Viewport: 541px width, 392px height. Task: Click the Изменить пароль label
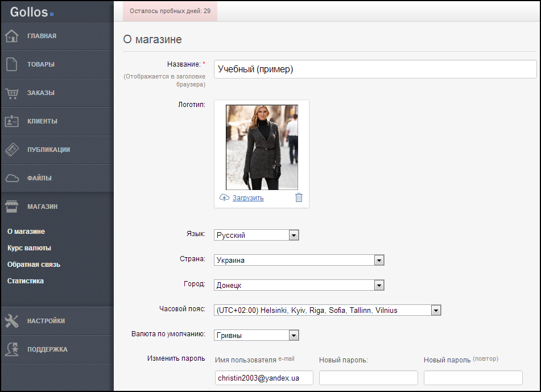(x=176, y=358)
